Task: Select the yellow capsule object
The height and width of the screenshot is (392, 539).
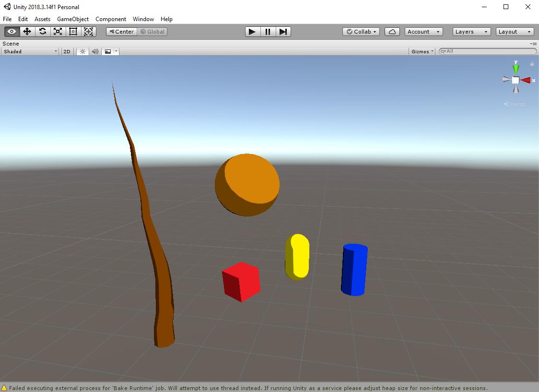Action: pos(297,257)
